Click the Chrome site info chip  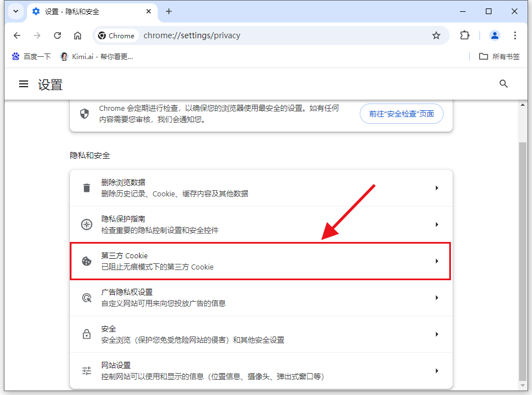point(117,35)
